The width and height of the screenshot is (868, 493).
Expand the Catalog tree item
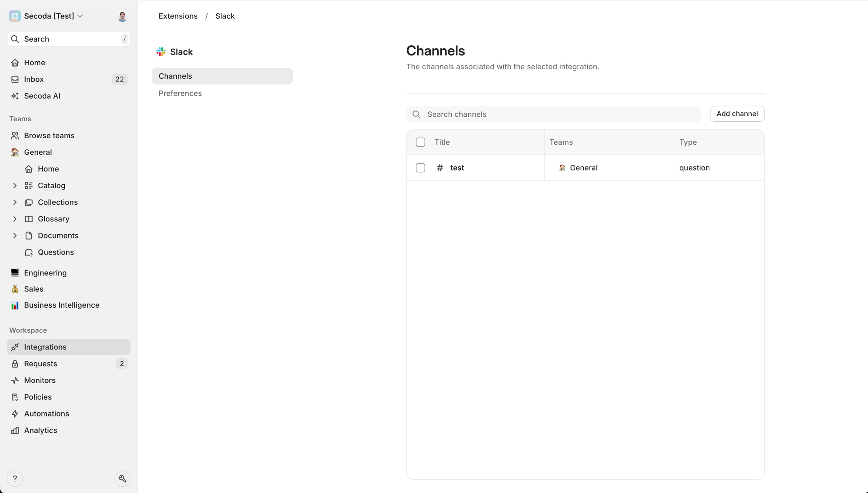[15, 186]
